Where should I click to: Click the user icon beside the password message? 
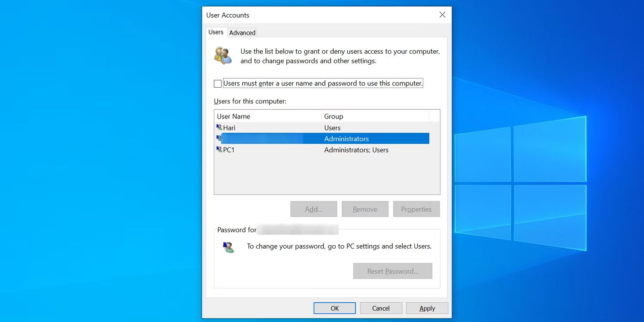228,247
